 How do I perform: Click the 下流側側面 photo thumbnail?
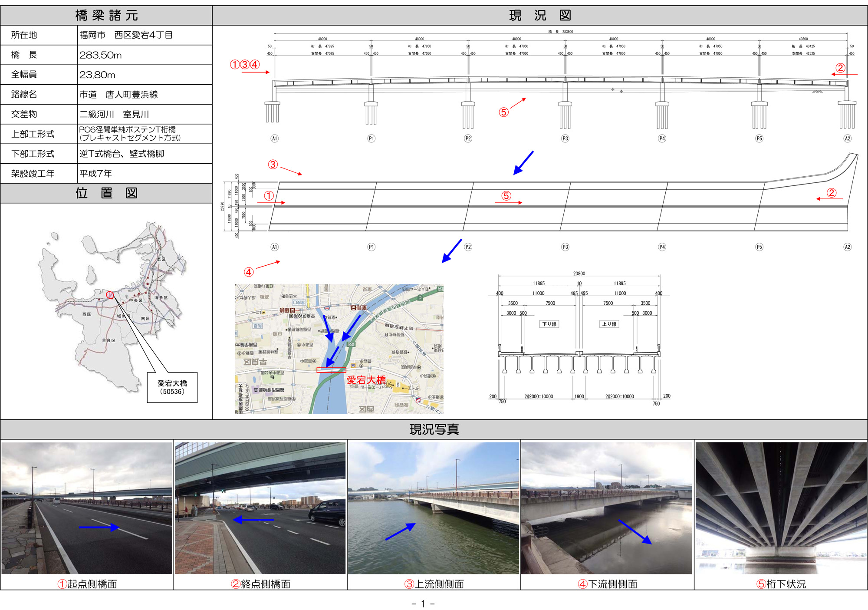606,507
